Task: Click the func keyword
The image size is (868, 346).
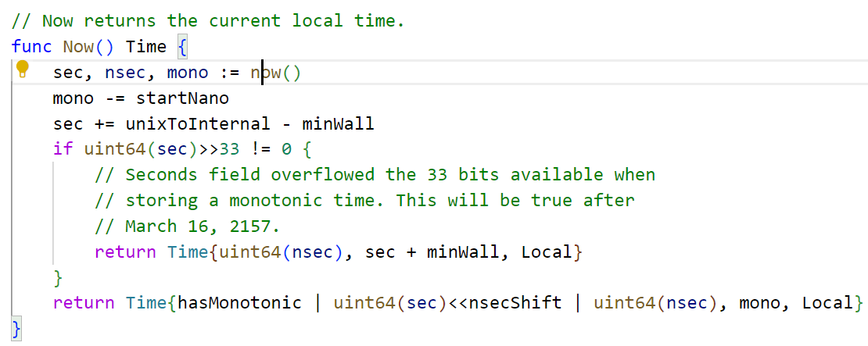Action: coord(31,47)
